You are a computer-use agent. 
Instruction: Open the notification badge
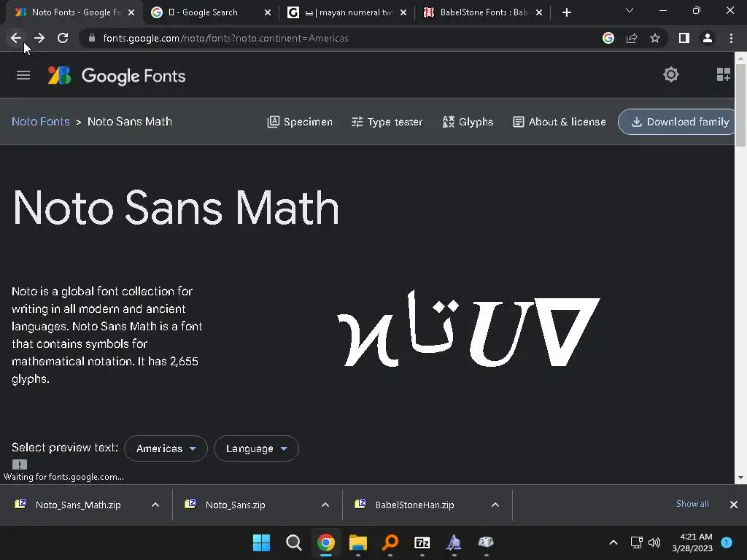[727, 542]
